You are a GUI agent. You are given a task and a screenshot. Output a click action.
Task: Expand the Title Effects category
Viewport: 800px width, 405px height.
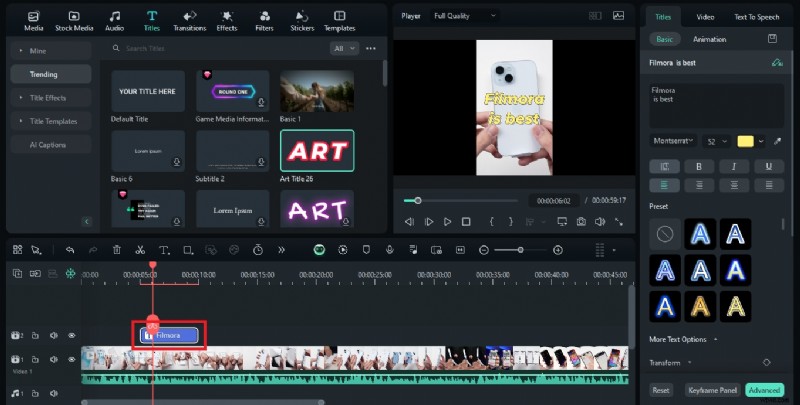(48, 98)
